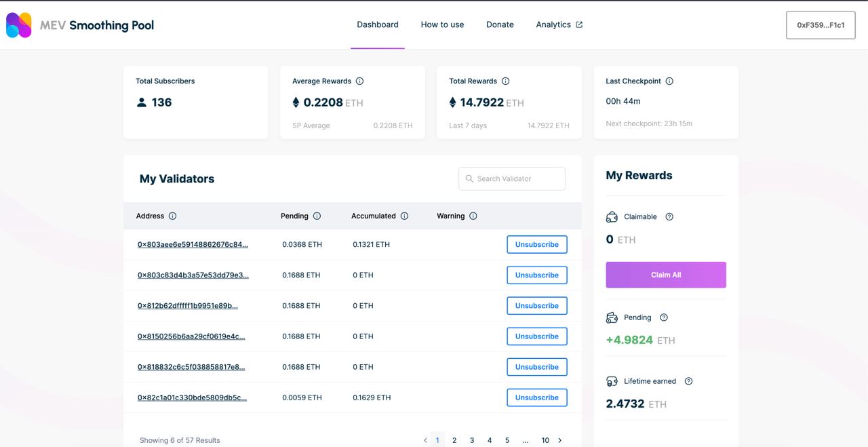Open the wallet address 0xF359...F1c1 button

pyautogui.click(x=821, y=25)
